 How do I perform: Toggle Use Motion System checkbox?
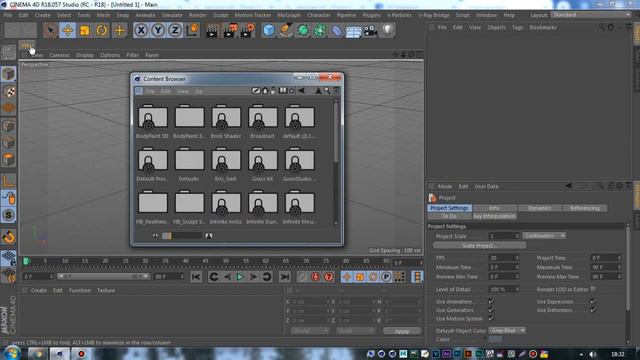pos(491,318)
